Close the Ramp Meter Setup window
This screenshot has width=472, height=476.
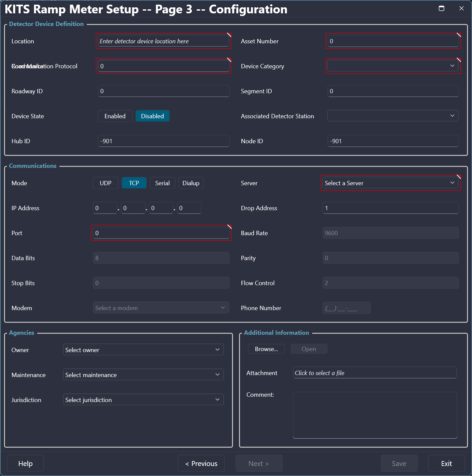pyautogui.click(x=461, y=8)
